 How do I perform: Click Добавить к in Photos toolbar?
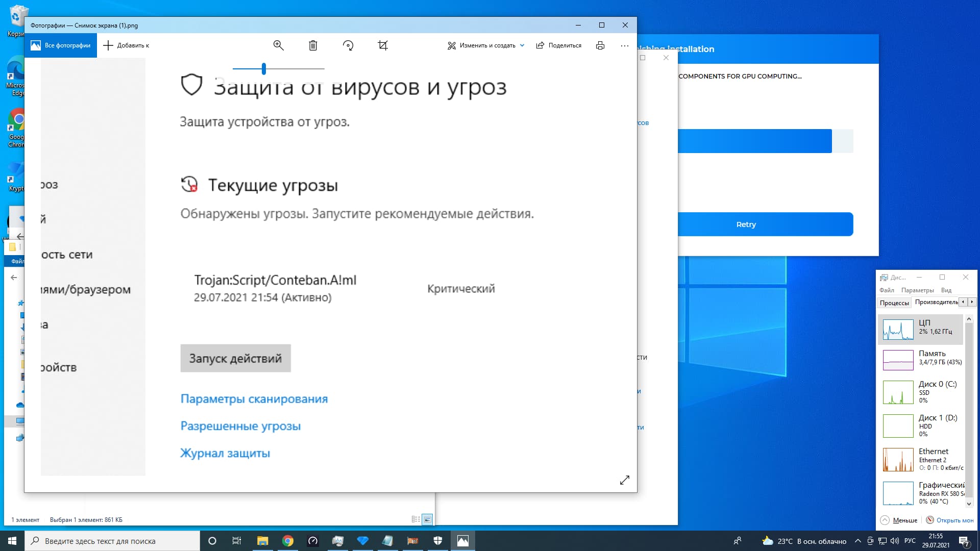click(x=126, y=45)
